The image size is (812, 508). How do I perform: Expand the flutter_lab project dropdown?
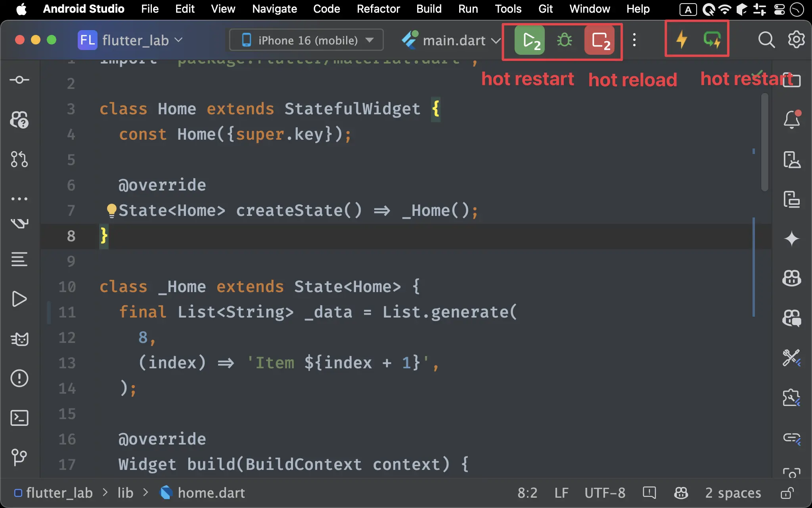(x=130, y=40)
